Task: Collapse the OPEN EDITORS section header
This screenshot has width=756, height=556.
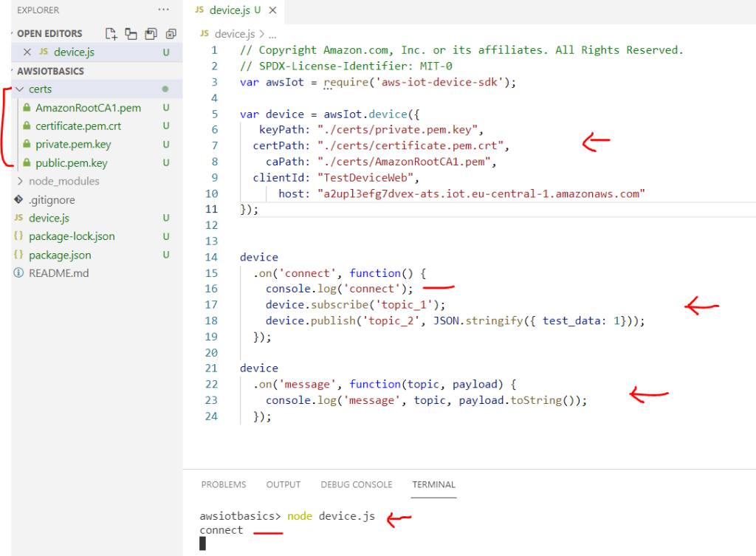Action: pos(49,33)
